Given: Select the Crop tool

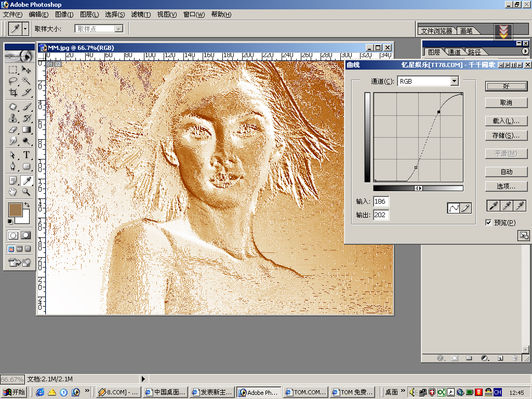Looking at the screenshot, I should click(x=13, y=92).
